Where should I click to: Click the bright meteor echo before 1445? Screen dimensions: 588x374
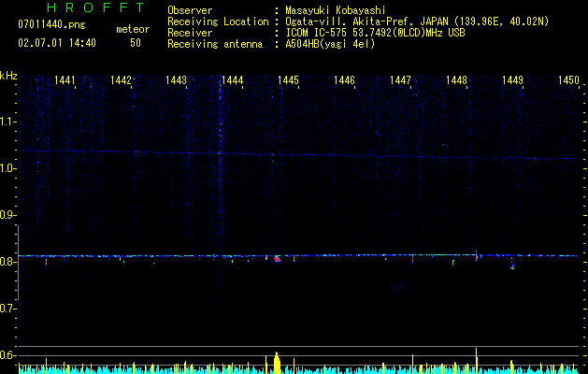278,259
